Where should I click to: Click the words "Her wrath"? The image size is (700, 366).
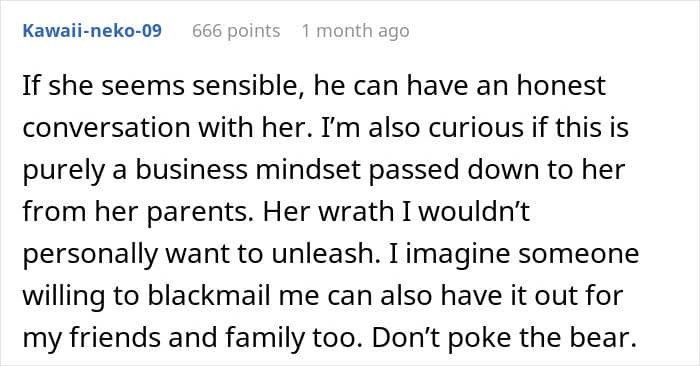(328, 212)
